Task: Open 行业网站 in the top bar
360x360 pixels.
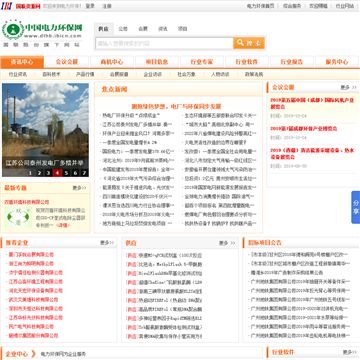Action: click(x=345, y=6)
